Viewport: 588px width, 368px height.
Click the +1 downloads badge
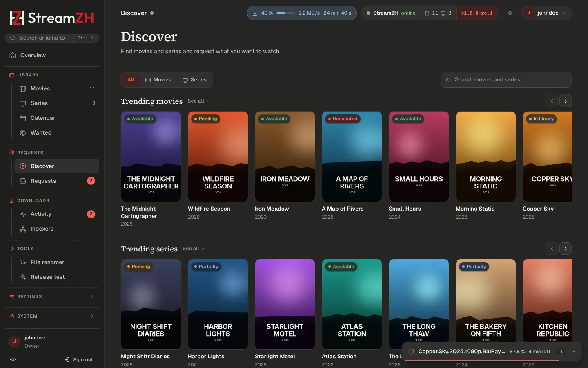(x=560, y=352)
